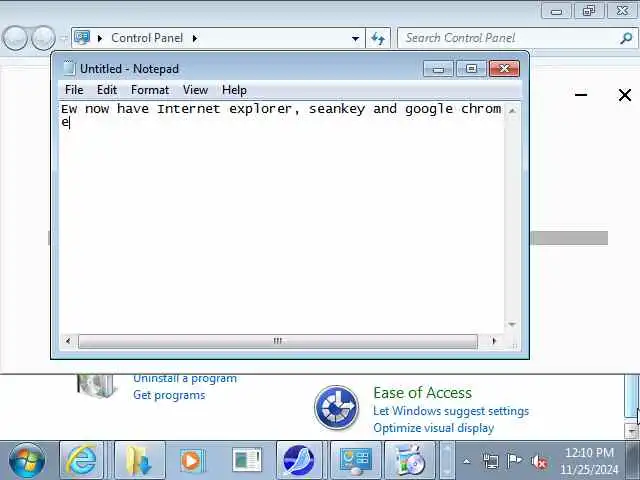Click Control Panel breadcrumb in address bar
640x480 pixels.
coord(147,38)
